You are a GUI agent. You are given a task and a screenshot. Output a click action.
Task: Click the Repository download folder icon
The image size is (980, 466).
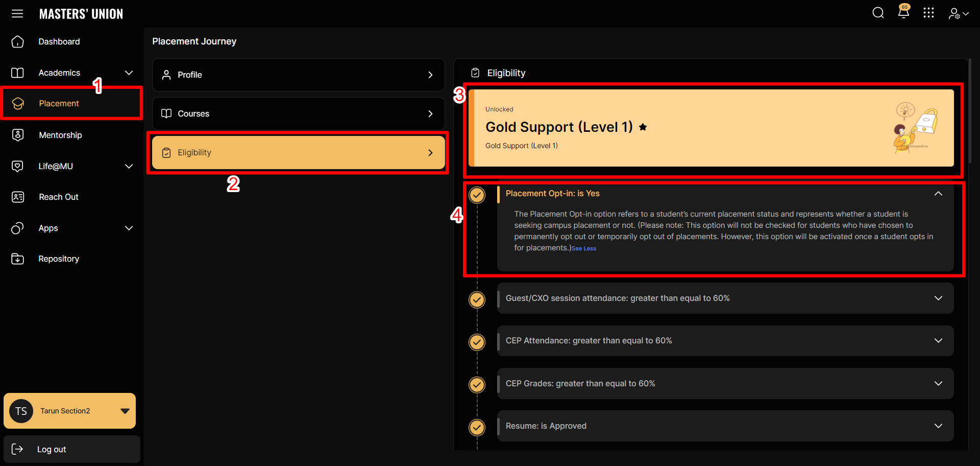pos(18,259)
